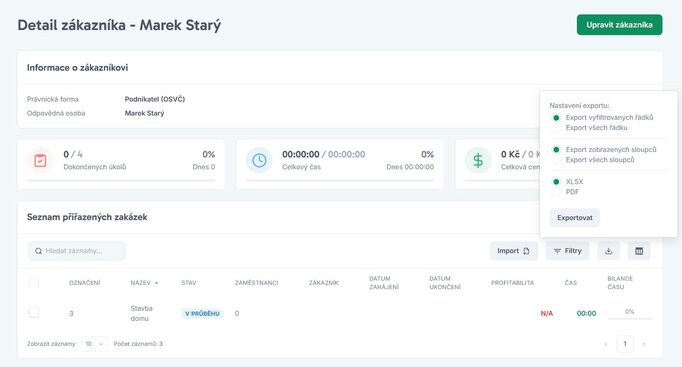This screenshot has width=682, height=367.
Task: Open the column visibility table icon
Action: pyautogui.click(x=639, y=251)
